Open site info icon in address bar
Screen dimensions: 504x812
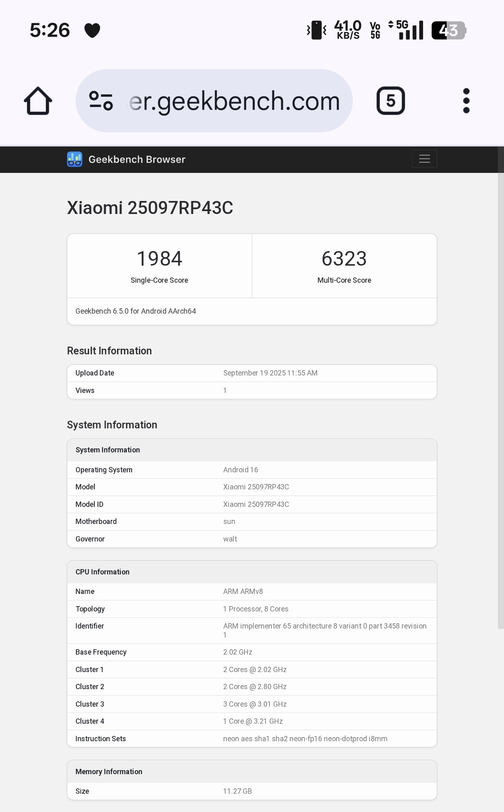tap(101, 101)
